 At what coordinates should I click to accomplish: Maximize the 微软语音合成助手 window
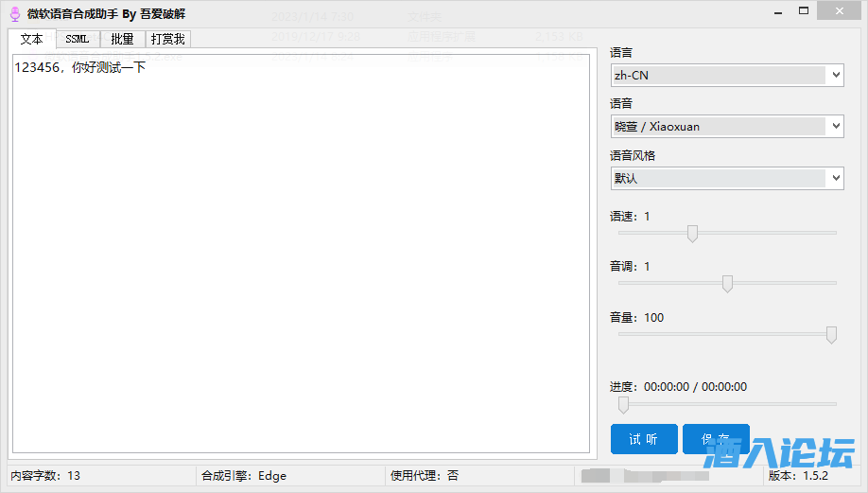pos(804,11)
